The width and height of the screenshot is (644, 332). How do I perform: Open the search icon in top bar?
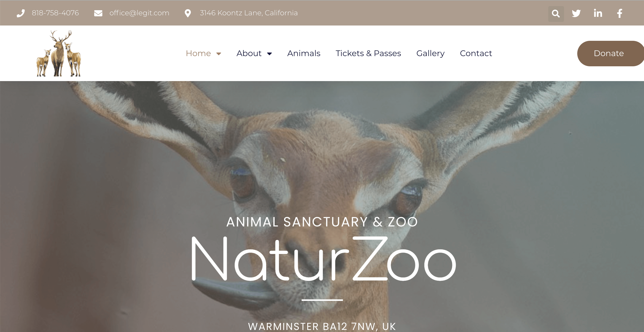click(x=556, y=14)
